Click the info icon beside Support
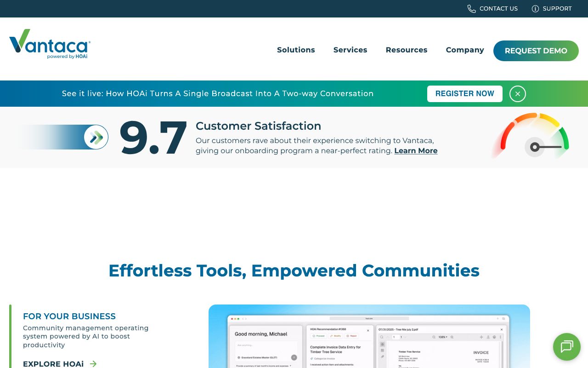This screenshot has height=368, width=588. pyautogui.click(x=535, y=9)
